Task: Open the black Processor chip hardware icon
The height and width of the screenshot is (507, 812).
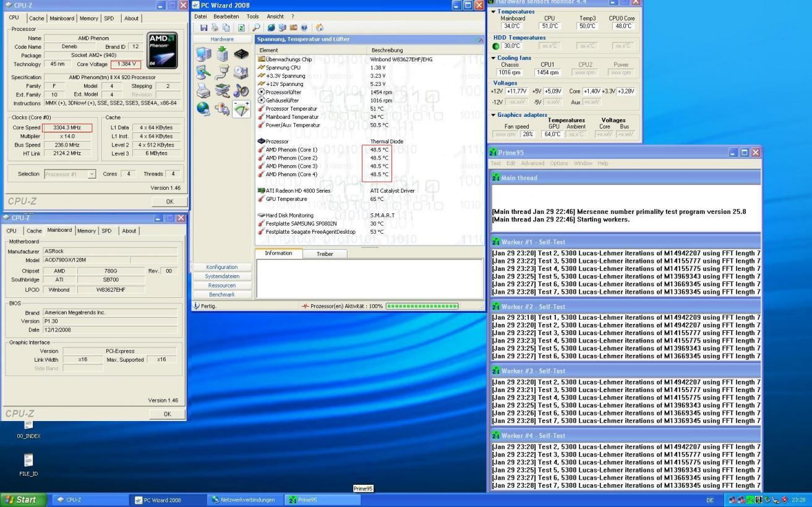Action: click(241, 54)
